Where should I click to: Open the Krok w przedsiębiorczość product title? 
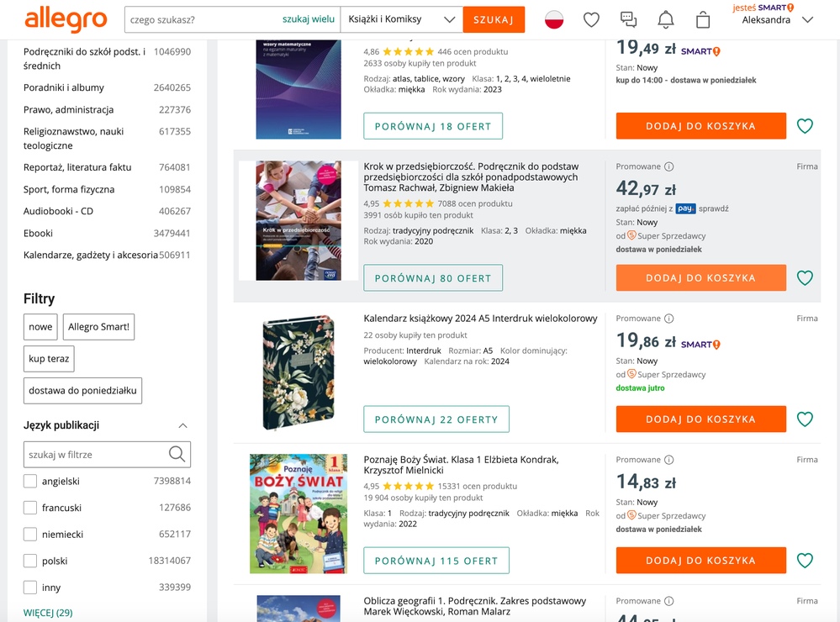[x=471, y=177]
